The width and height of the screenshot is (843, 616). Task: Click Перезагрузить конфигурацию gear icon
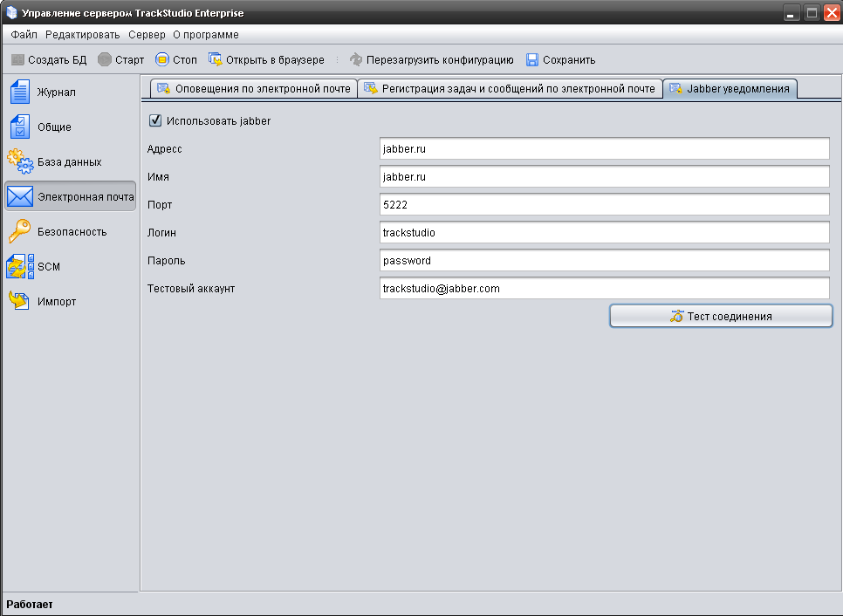click(356, 60)
